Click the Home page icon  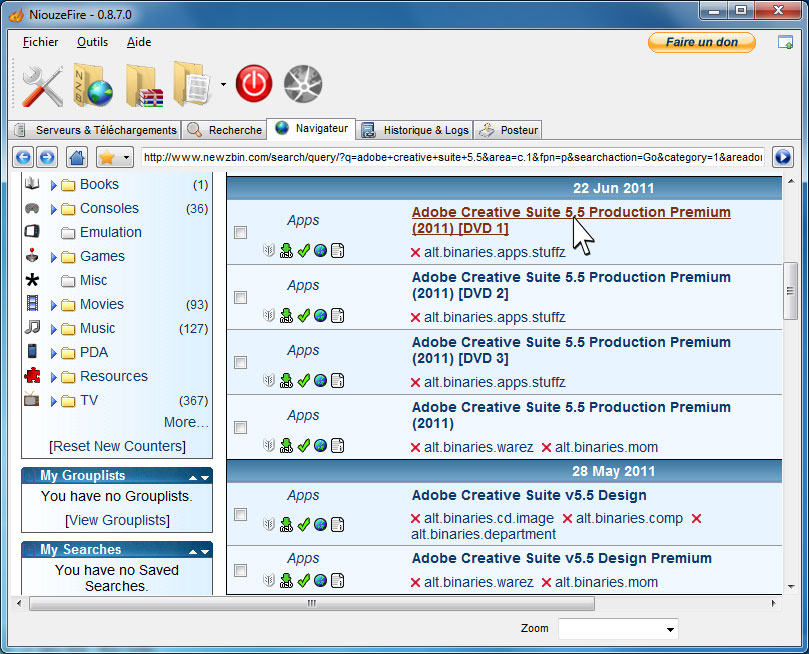pos(77,157)
